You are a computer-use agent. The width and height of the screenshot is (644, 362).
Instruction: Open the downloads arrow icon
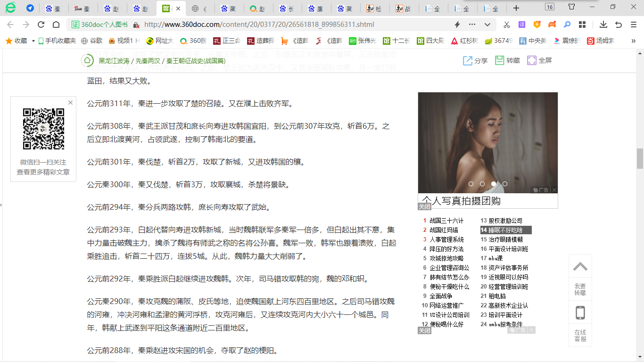(x=603, y=25)
